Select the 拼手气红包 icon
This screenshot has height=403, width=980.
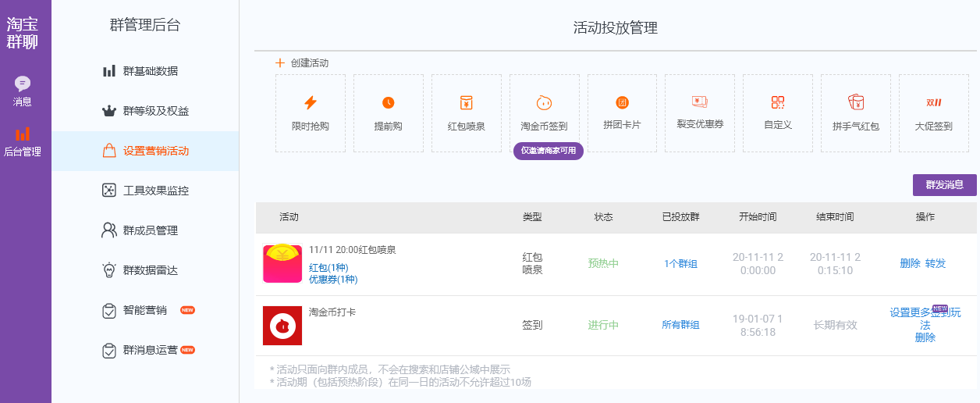[x=855, y=102]
